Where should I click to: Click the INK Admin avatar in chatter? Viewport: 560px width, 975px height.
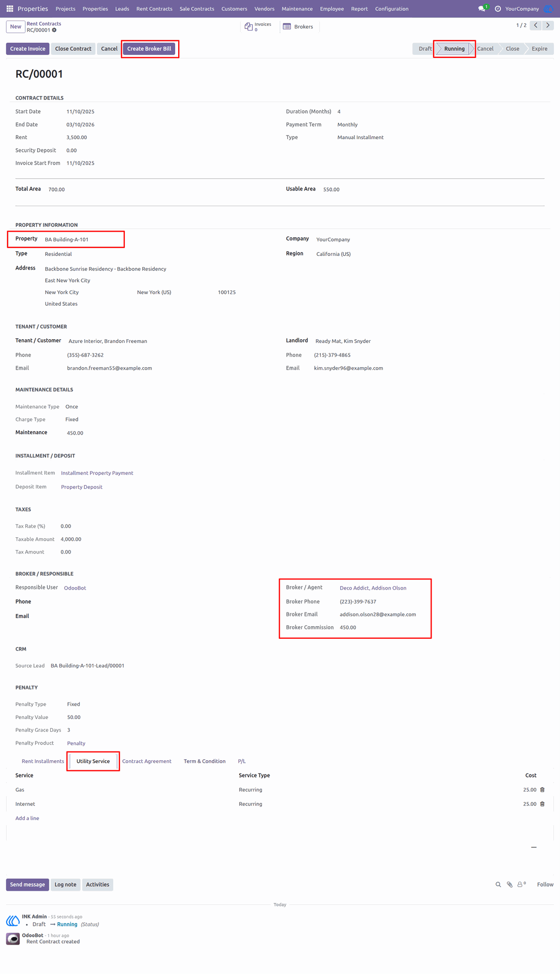tap(13, 920)
